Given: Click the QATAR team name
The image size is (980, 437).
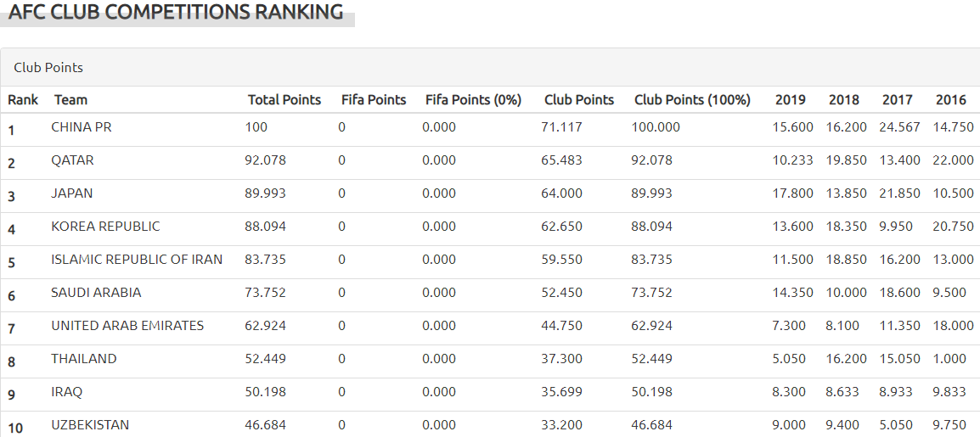Looking at the screenshot, I should [72, 160].
